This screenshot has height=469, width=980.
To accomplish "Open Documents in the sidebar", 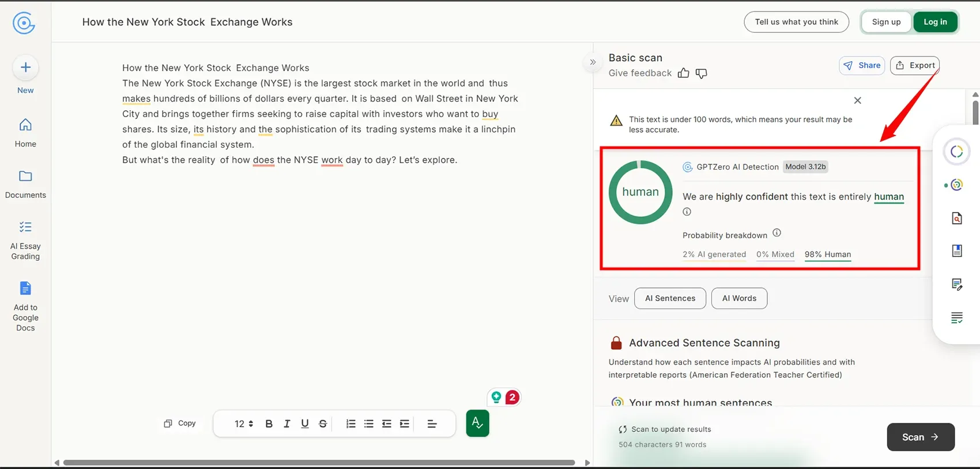I will tap(25, 184).
